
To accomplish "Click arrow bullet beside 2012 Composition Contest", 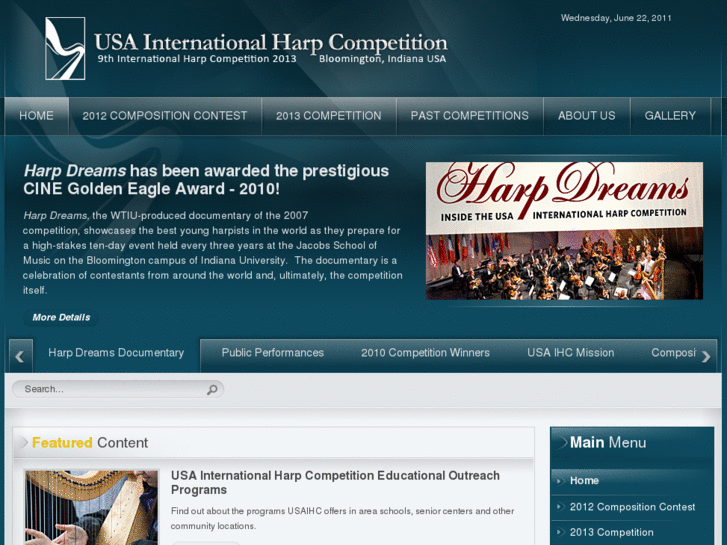I will 561,507.
